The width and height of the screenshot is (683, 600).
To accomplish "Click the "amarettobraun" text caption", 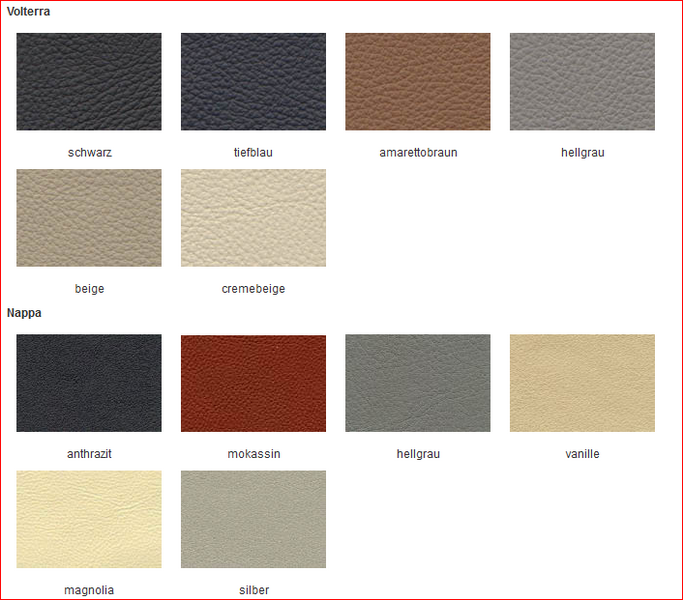I will (418, 153).
